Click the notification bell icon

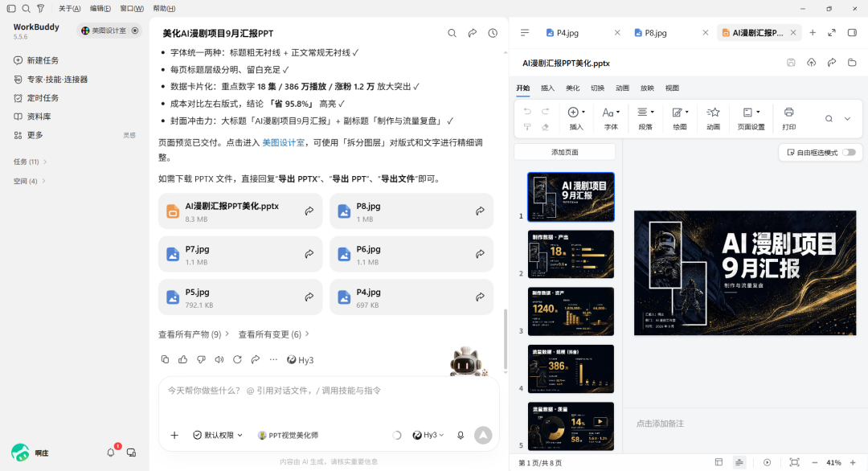(111, 453)
